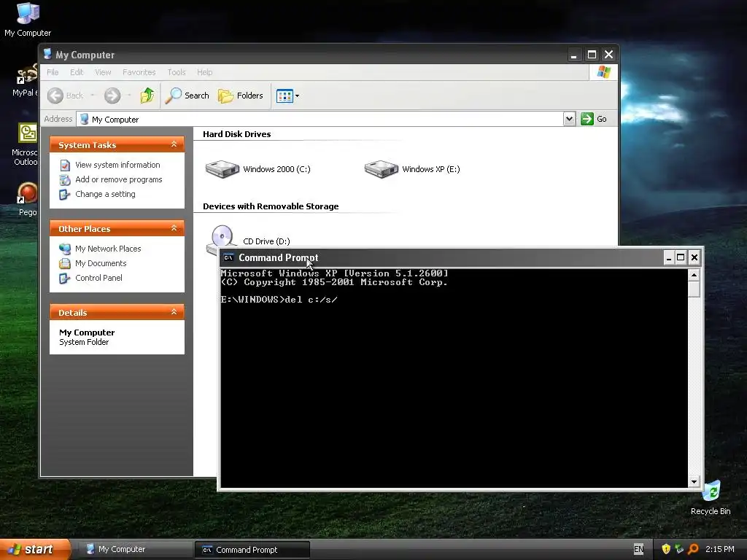
Task: Click the Command Prompt scroll up arrow
Action: tap(694, 275)
